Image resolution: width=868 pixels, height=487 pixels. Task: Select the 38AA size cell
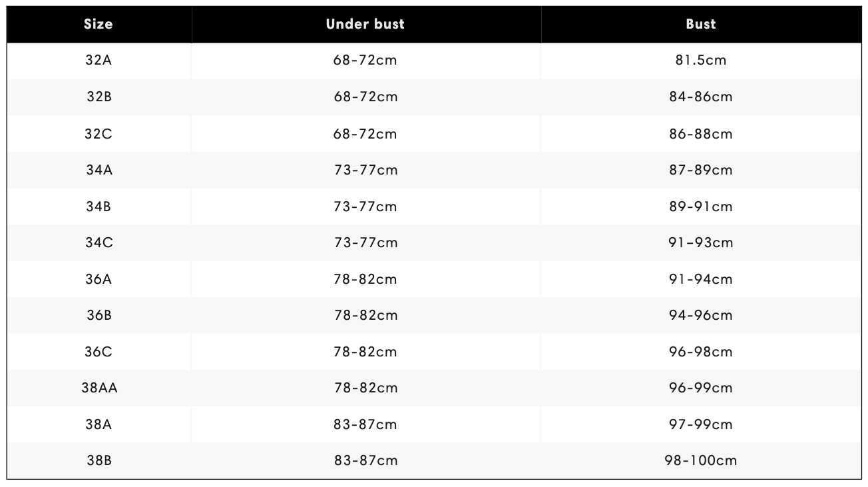pyautogui.click(x=99, y=388)
